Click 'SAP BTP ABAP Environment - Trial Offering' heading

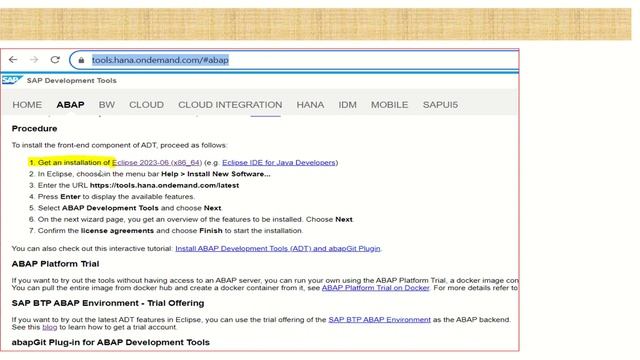point(108,303)
